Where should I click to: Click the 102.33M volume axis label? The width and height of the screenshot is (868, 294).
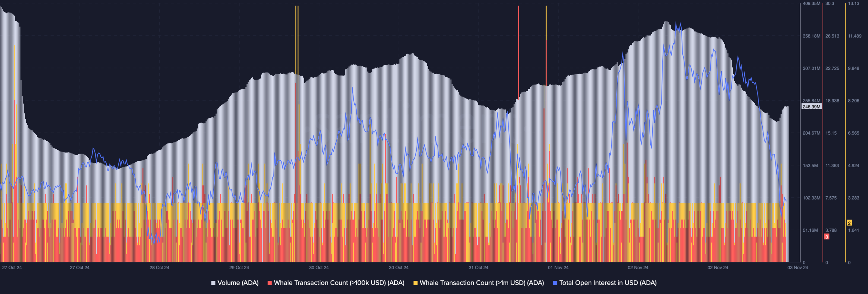(811, 198)
